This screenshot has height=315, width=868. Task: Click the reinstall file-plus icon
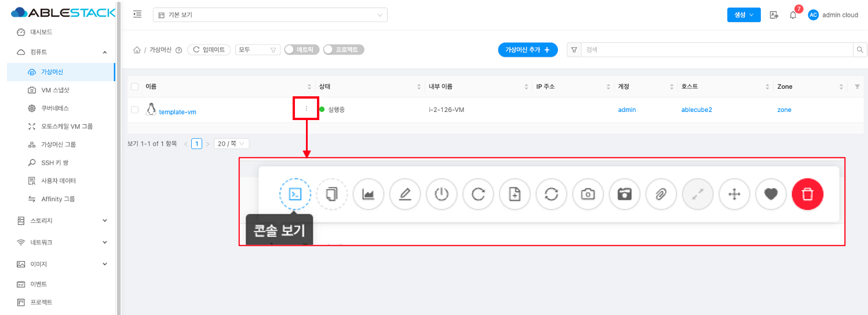pyautogui.click(x=515, y=194)
